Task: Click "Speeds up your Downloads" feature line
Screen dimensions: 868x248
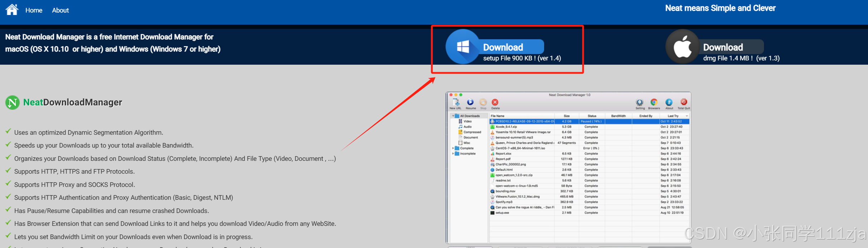Action: 104,145
